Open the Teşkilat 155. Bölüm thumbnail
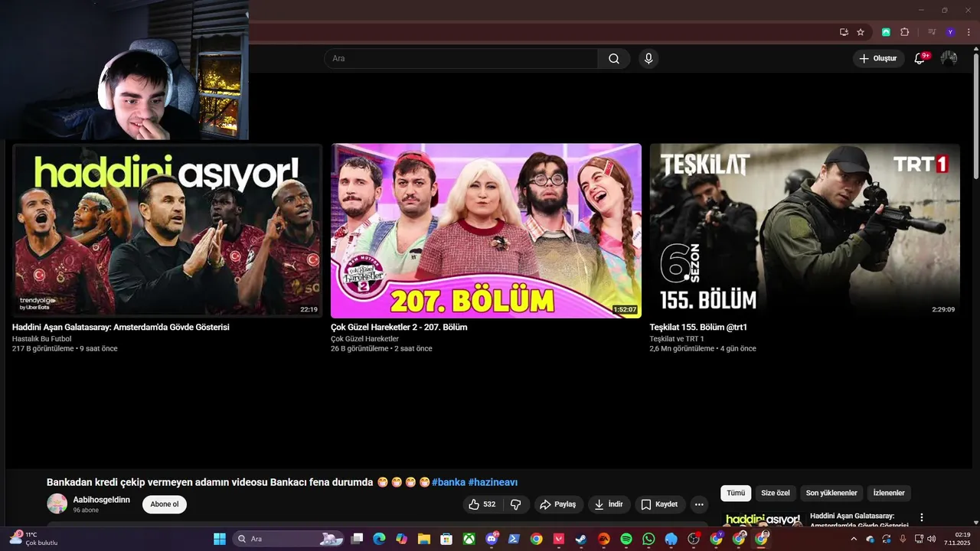980x551 pixels. click(x=805, y=230)
